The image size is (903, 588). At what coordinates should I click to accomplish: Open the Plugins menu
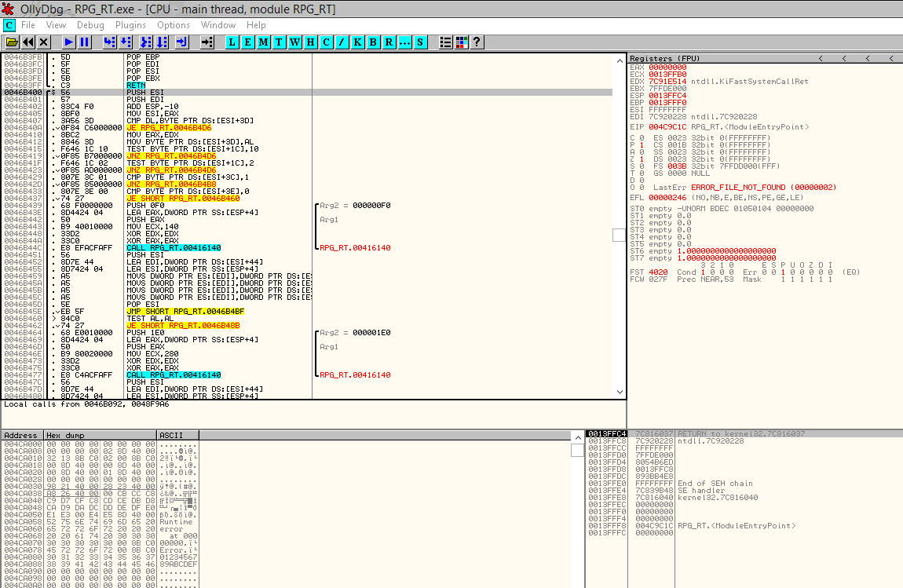(x=130, y=25)
